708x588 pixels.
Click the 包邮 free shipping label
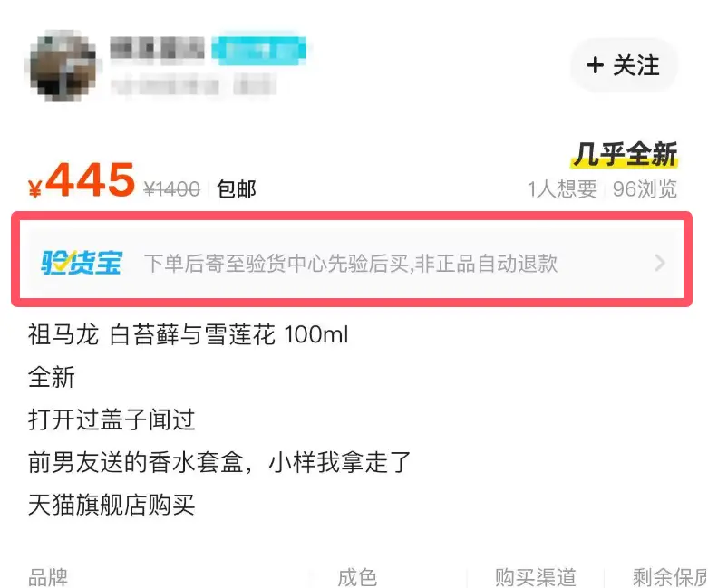pyautogui.click(x=236, y=188)
